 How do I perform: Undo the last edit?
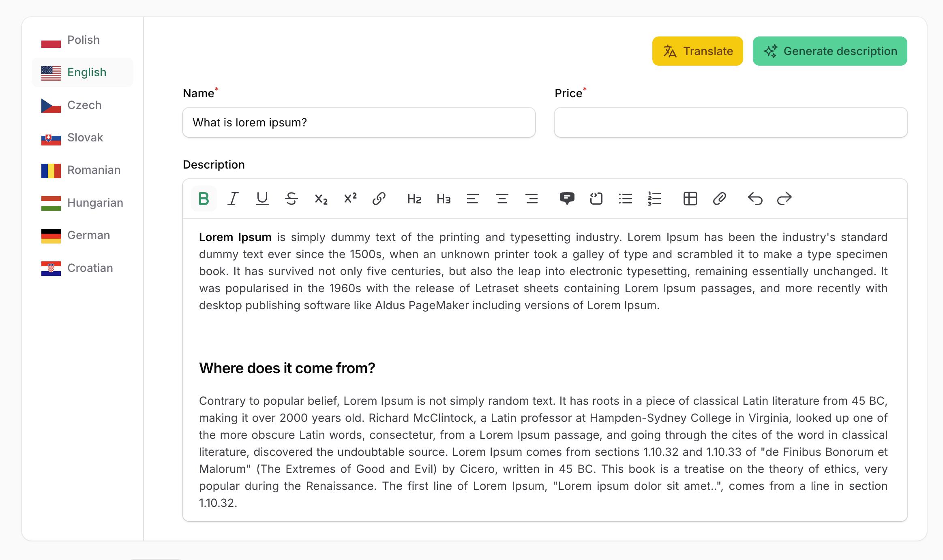[x=755, y=199]
